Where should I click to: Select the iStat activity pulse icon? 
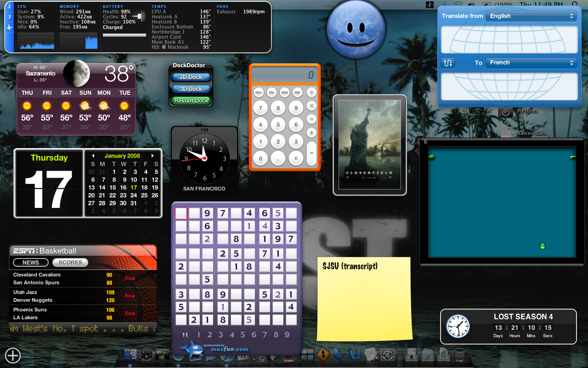pyautogui.click(x=10, y=27)
